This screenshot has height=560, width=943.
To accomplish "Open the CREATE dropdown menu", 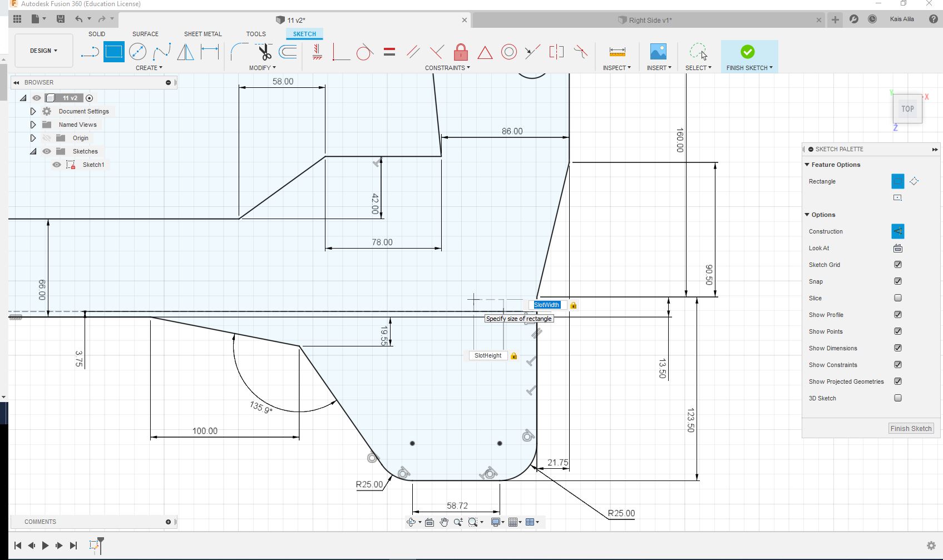I will [149, 68].
